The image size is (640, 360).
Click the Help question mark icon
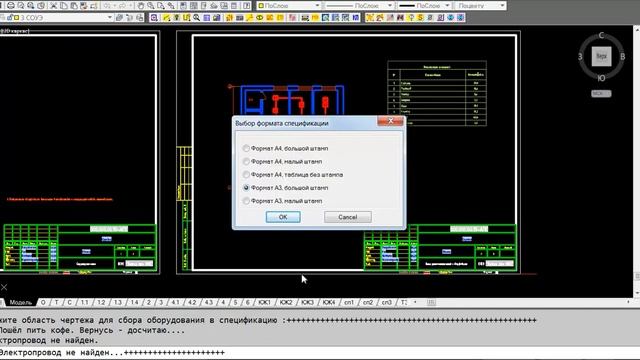246,6
